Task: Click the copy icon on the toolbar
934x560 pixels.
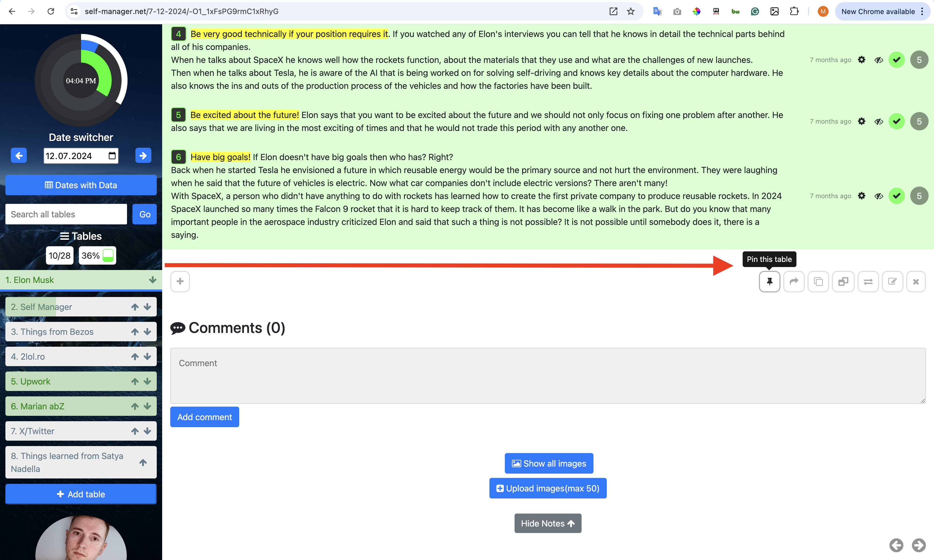Action: click(x=818, y=281)
